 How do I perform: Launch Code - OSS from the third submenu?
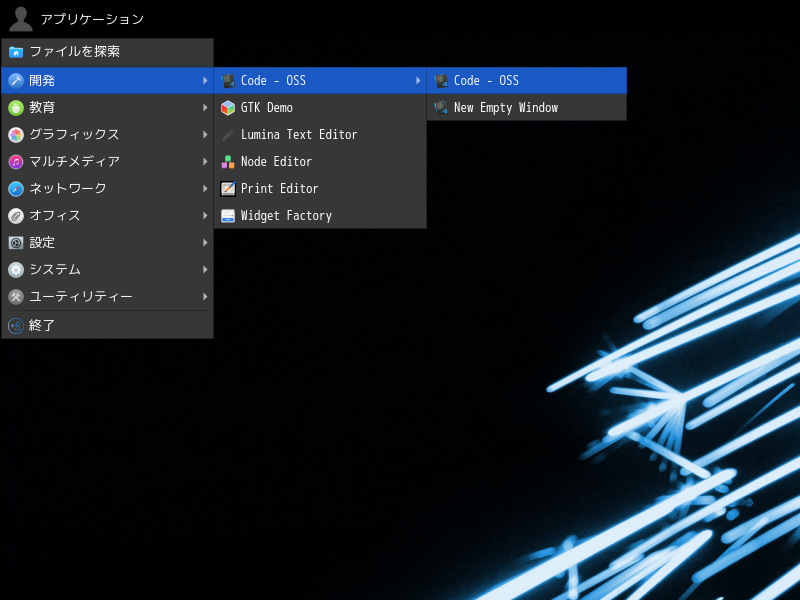click(x=486, y=81)
